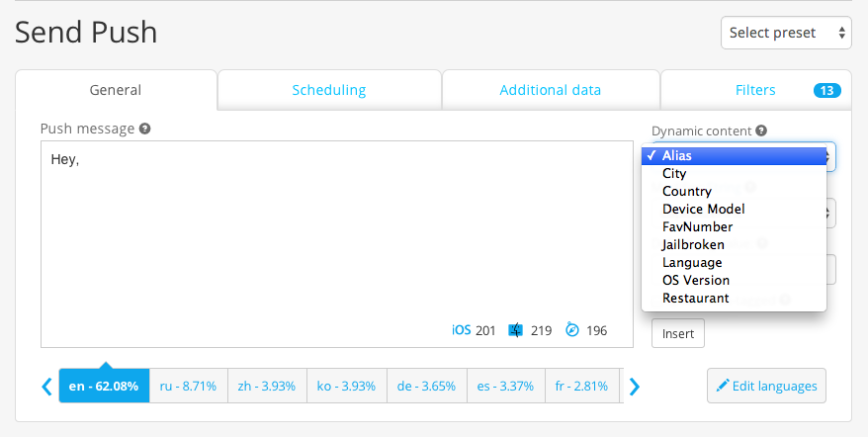Click the iOS character counter icon
The height and width of the screenshot is (437, 868).
coord(461,330)
